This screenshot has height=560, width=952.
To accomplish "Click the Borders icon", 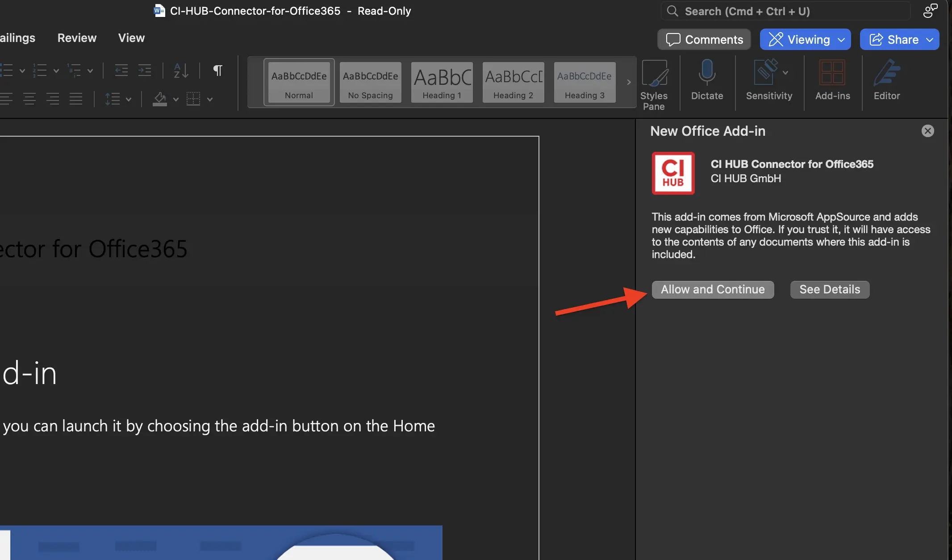I will coord(193,99).
